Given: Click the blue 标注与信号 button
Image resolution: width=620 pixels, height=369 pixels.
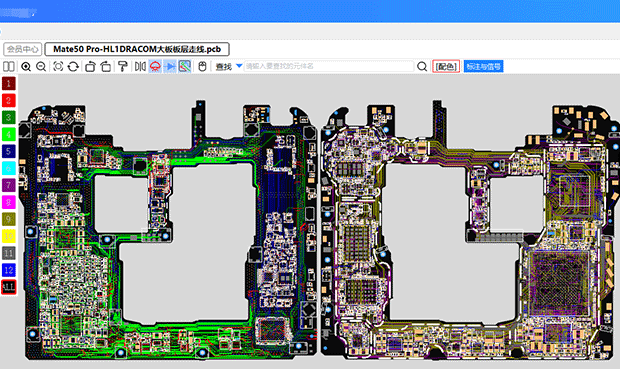Looking at the screenshot, I should pos(483,66).
